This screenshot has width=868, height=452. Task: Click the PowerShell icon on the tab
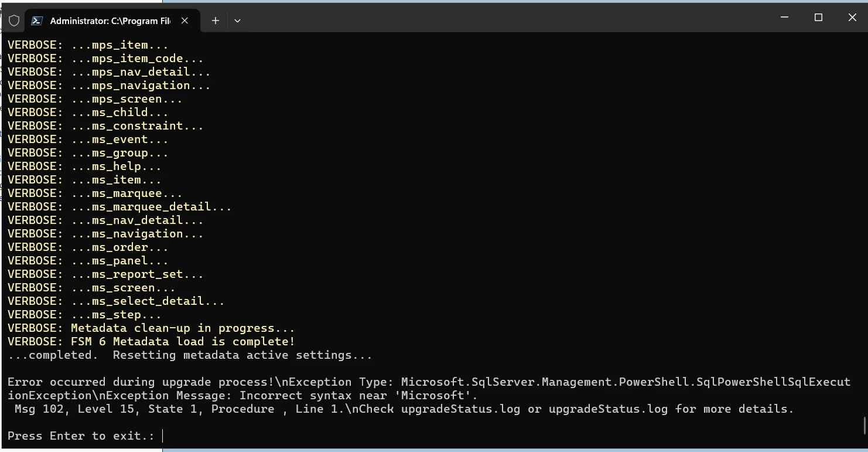click(37, 21)
